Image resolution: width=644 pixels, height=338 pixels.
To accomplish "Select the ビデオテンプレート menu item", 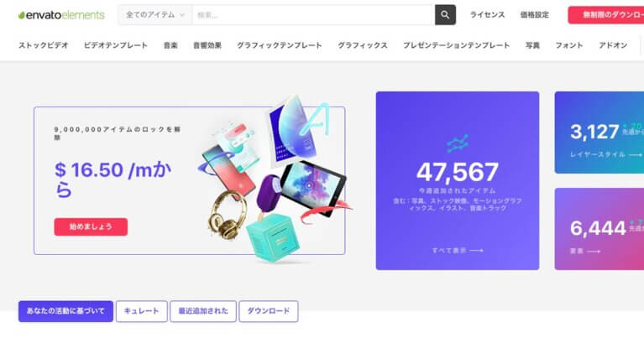I will point(115,45).
